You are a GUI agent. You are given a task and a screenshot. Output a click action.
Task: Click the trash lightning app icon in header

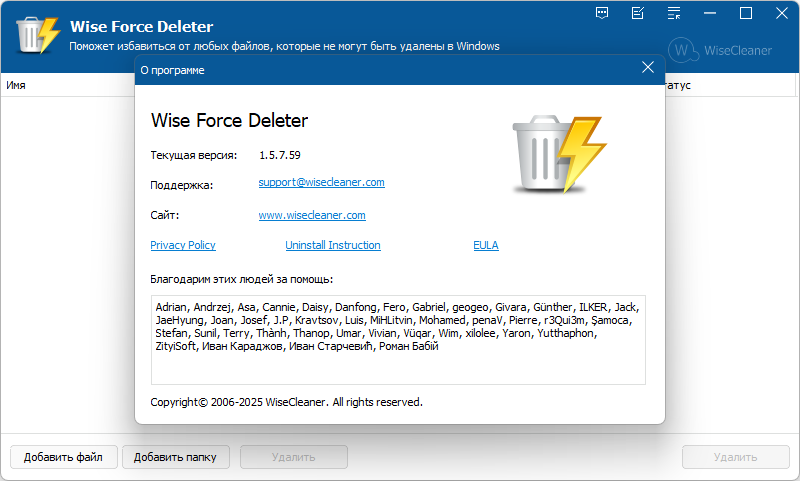click(38, 35)
